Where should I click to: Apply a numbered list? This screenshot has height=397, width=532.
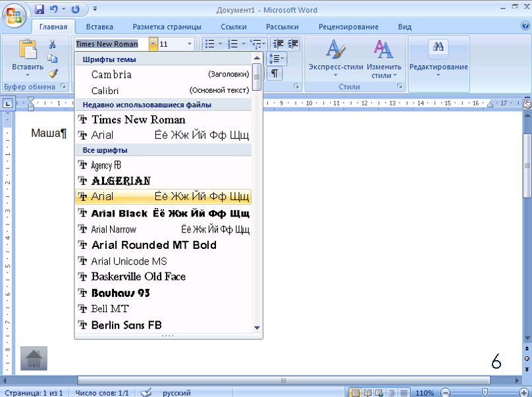233,43
